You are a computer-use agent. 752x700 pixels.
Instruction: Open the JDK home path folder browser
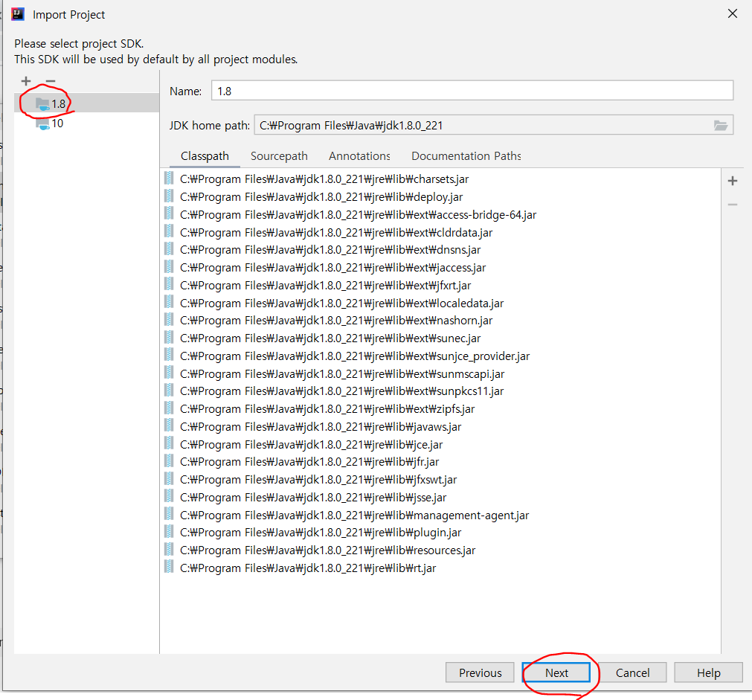(721, 125)
